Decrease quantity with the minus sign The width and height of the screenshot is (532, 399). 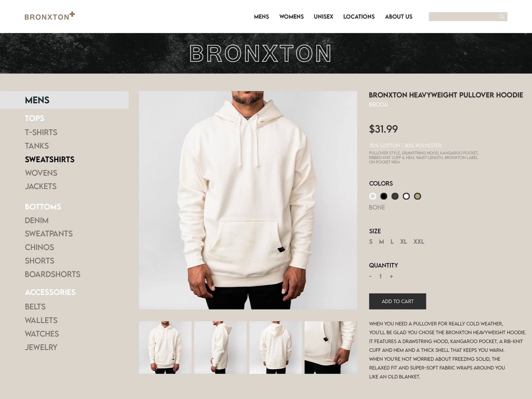[x=370, y=276]
